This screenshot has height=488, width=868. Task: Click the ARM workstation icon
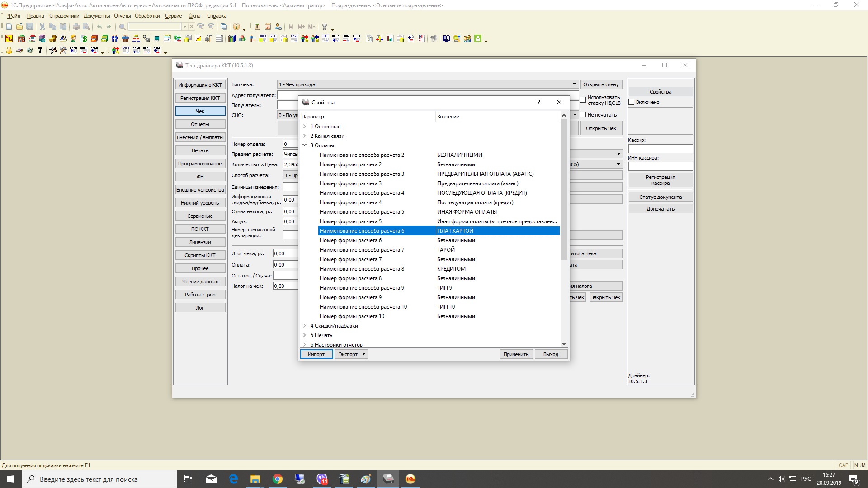tap(9, 39)
